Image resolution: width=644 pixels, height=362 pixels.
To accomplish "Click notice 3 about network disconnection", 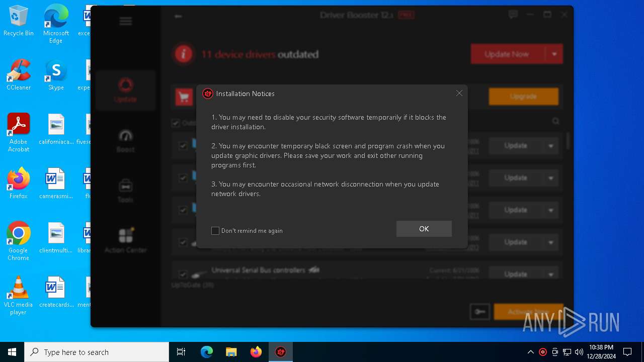I will coord(325,189).
